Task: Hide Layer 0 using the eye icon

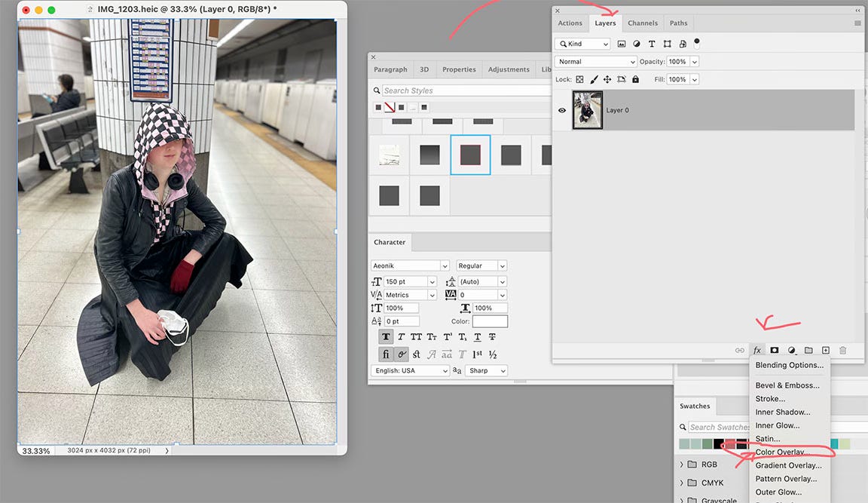Action: [561, 110]
